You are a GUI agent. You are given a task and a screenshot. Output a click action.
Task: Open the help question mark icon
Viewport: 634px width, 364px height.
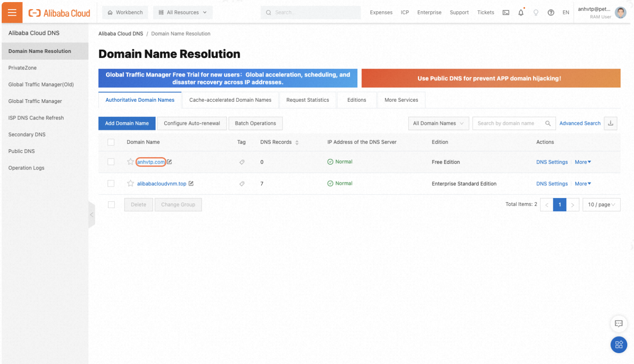(551, 13)
